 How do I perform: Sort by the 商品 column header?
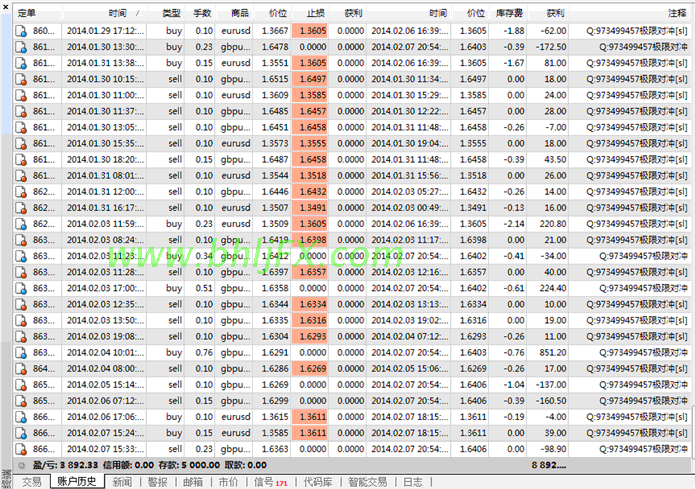[x=234, y=13]
